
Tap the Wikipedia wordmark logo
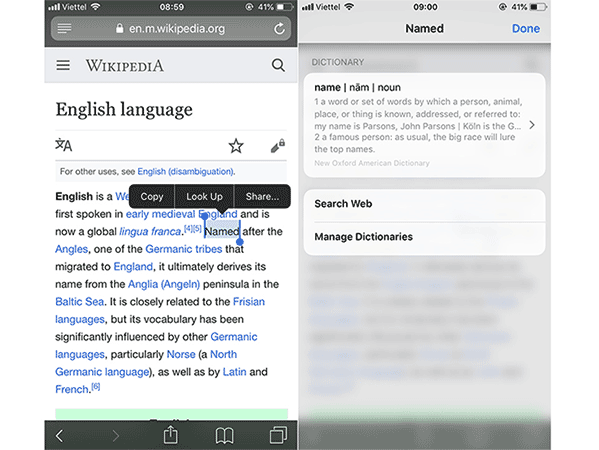pos(125,65)
